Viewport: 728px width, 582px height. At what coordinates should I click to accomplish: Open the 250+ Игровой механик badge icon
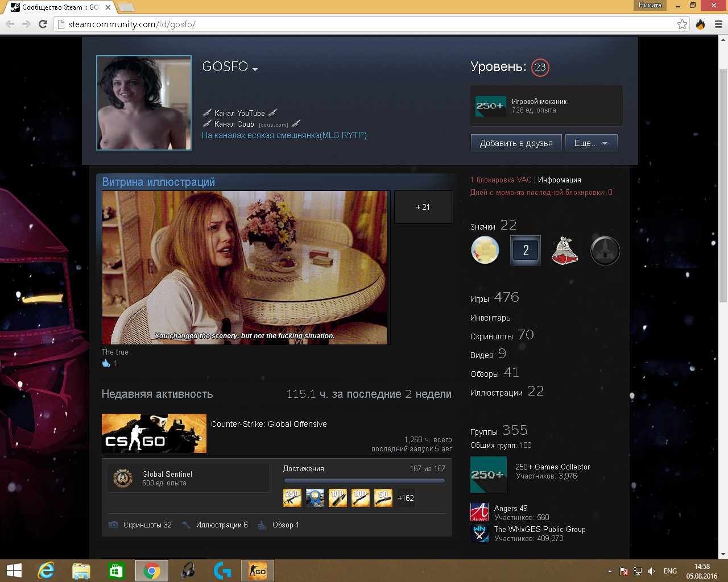[490, 106]
